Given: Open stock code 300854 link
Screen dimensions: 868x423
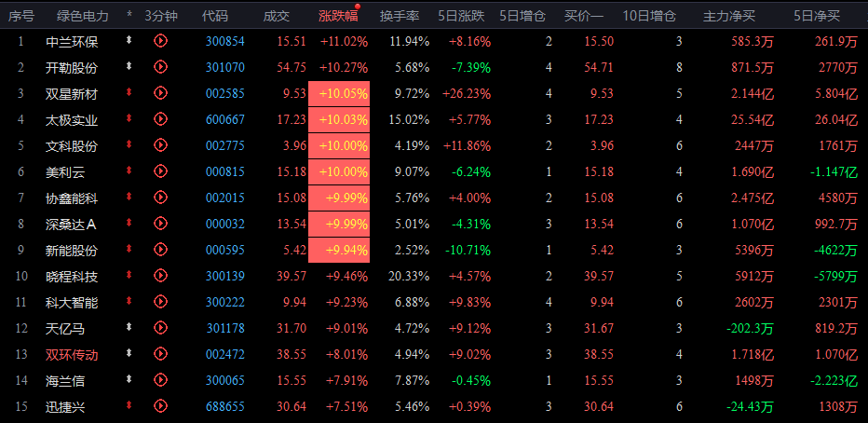Looking at the screenshot, I should (x=224, y=41).
